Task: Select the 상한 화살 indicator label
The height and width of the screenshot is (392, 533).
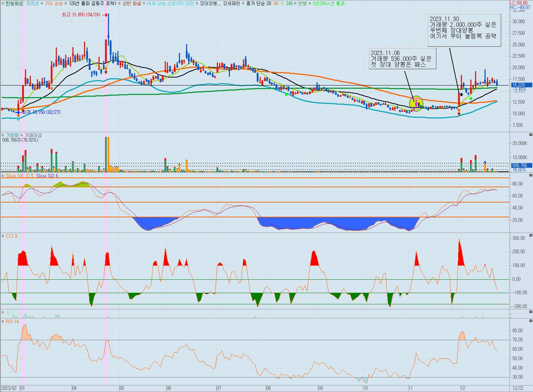Action: (132, 3)
